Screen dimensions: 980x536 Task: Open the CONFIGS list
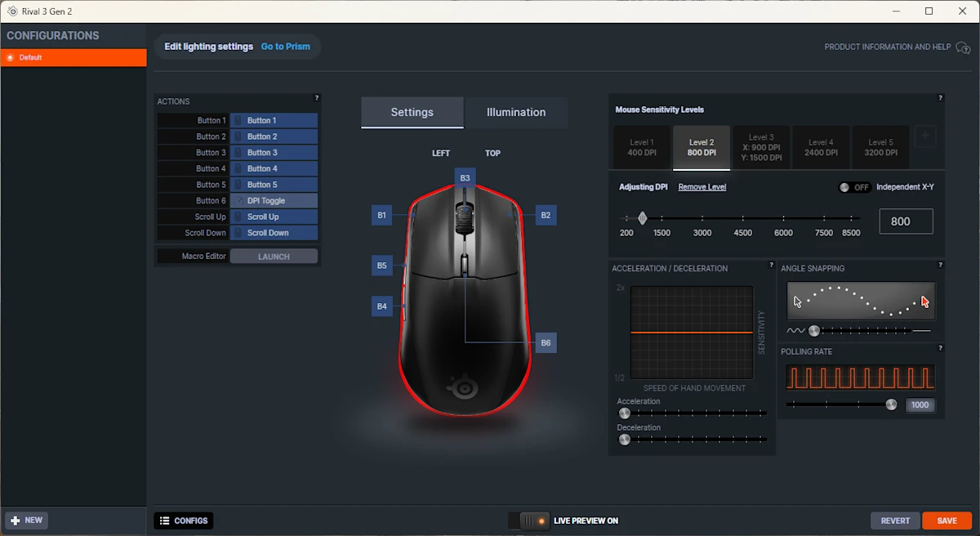(x=183, y=520)
